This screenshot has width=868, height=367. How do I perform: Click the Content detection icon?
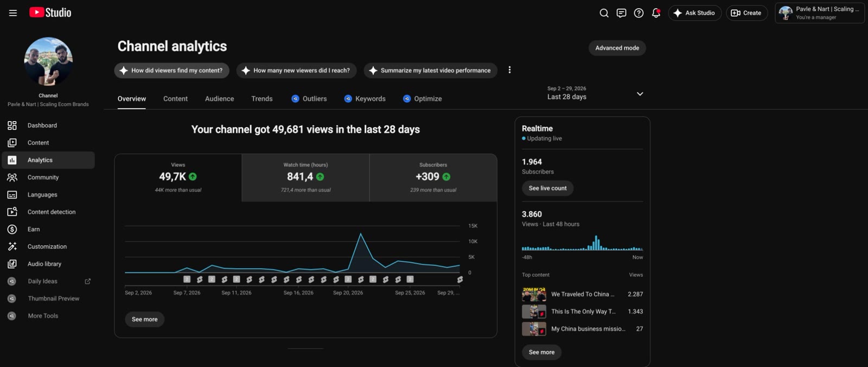click(12, 212)
